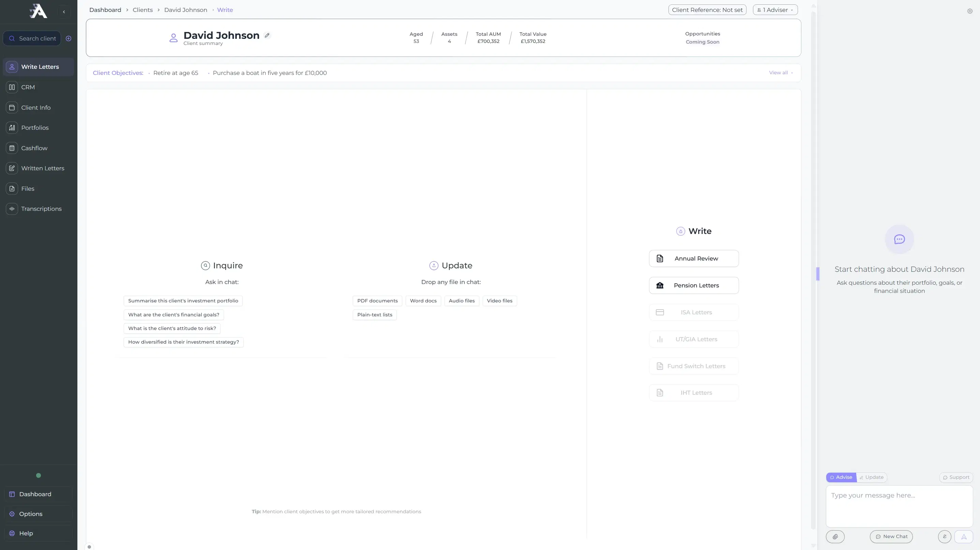Attach a file using the paperclip icon
The height and width of the screenshot is (550, 980).
tap(835, 536)
